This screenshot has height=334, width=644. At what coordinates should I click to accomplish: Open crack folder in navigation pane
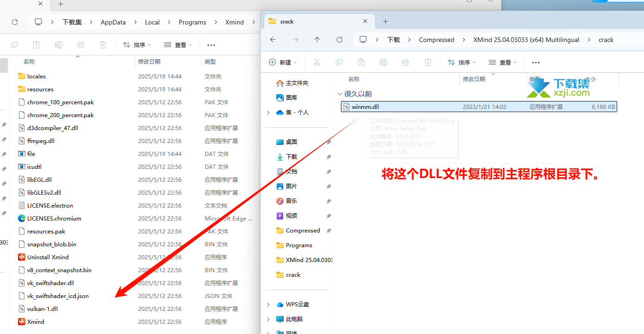293,275
